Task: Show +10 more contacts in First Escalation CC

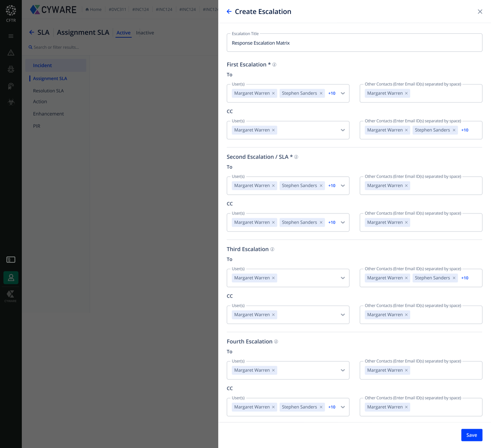Action: pyautogui.click(x=465, y=130)
